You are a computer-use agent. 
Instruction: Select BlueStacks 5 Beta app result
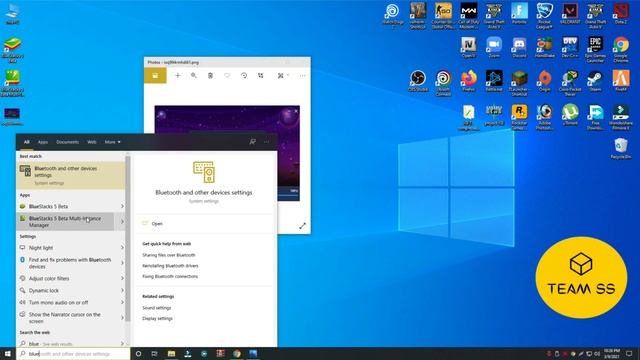click(x=65, y=207)
